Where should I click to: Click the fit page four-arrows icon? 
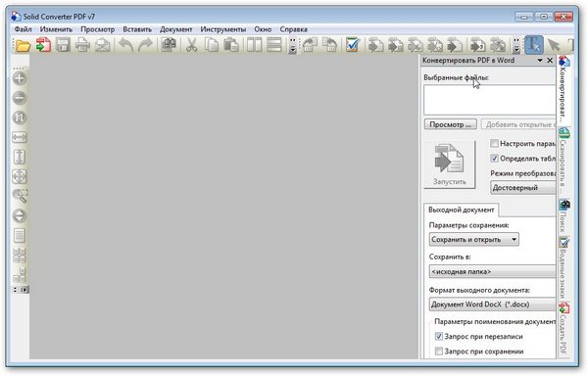click(x=20, y=176)
